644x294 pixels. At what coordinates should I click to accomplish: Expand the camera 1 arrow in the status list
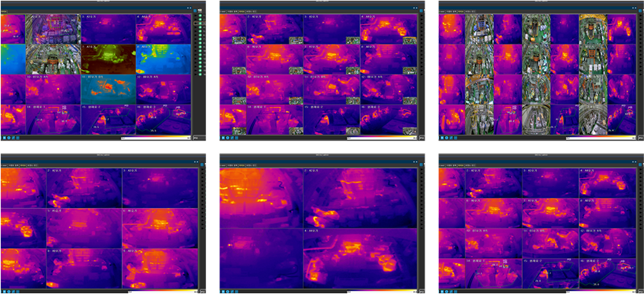[196, 15]
